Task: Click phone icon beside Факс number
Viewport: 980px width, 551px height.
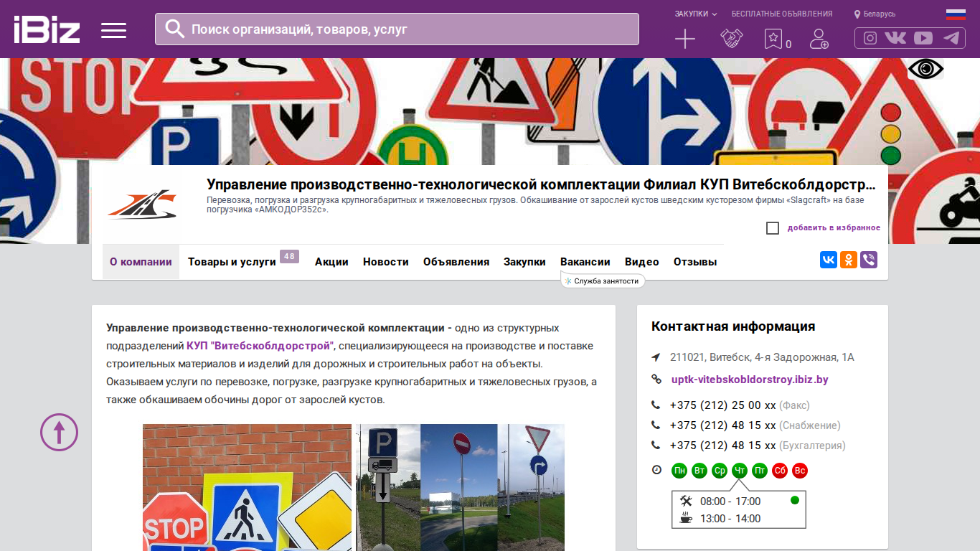Action: pyautogui.click(x=656, y=405)
